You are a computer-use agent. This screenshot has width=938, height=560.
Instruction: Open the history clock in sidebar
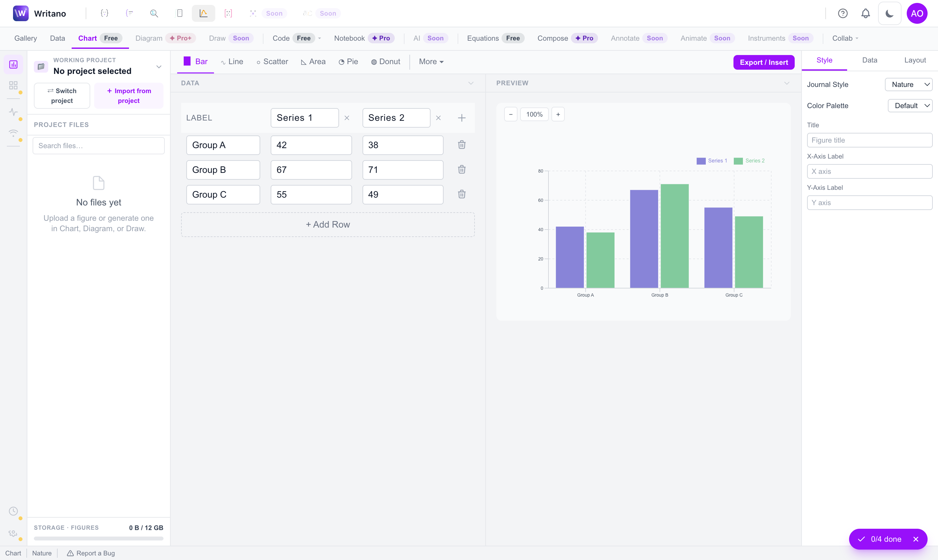coord(13,511)
